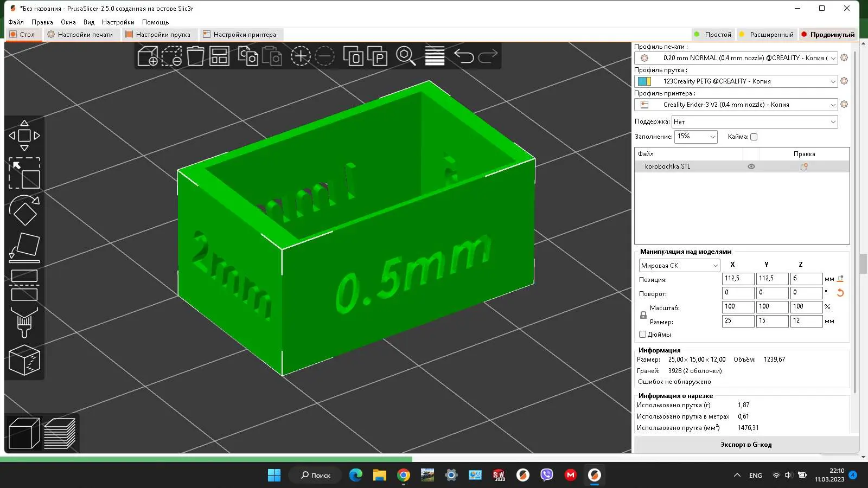
Task: Select the Rotate tool in left toolbar
Action: tap(24, 210)
